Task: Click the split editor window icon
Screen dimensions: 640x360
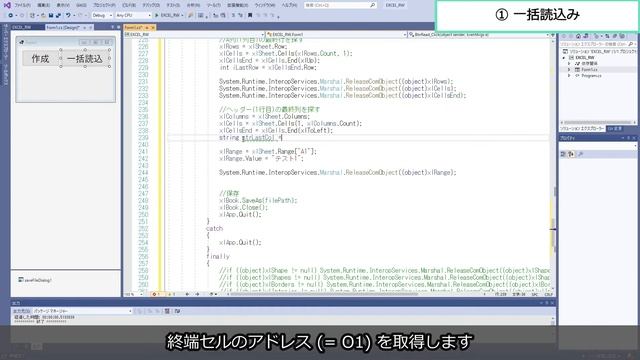Action: [552, 35]
